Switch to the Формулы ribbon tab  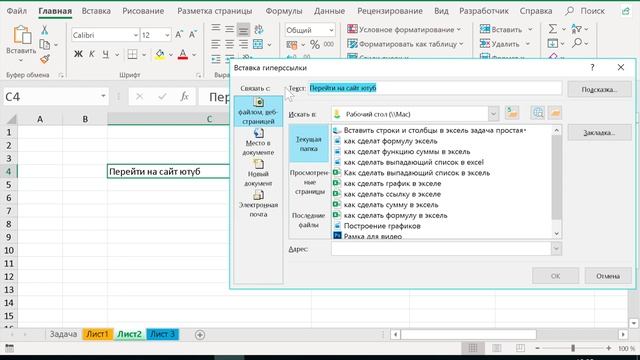point(284,11)
